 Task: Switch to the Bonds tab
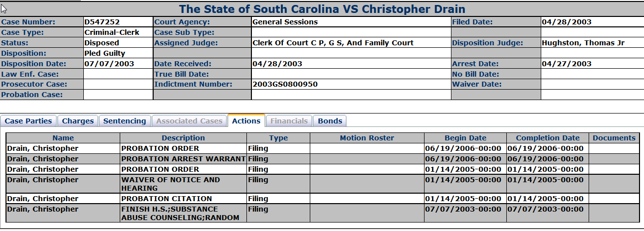pos(330,121)
